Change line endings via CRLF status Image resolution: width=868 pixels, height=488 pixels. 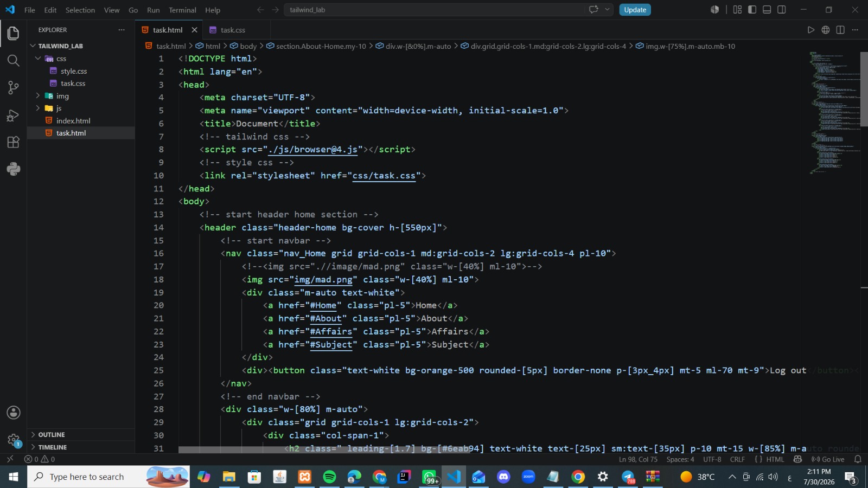(737, 459)
